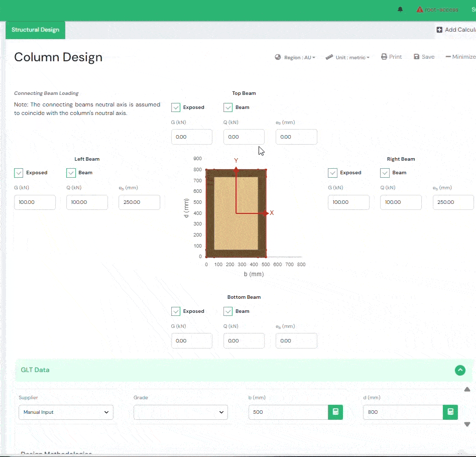The image size is (476, 457).
Task: Click the Left Beam G (kN) input field
Action: [35, 202]
